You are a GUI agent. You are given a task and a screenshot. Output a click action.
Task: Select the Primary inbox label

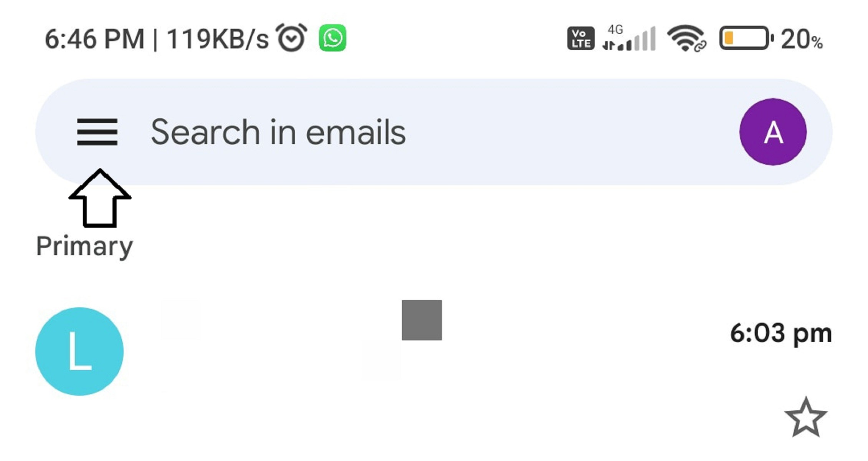point(84,246)
